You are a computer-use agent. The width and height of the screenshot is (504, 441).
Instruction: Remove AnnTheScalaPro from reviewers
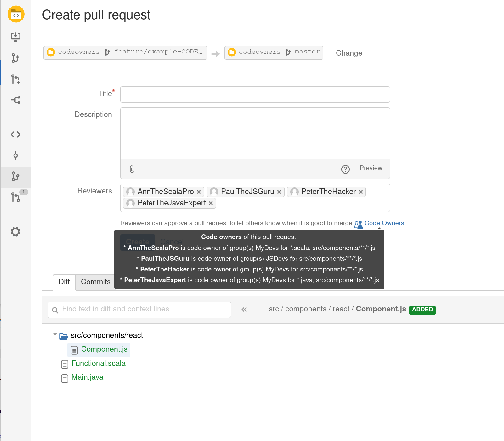pos(199,192)
